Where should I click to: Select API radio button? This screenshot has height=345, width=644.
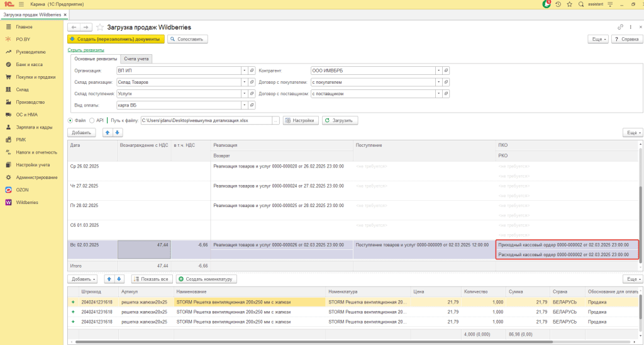click(x=92, y=120)
